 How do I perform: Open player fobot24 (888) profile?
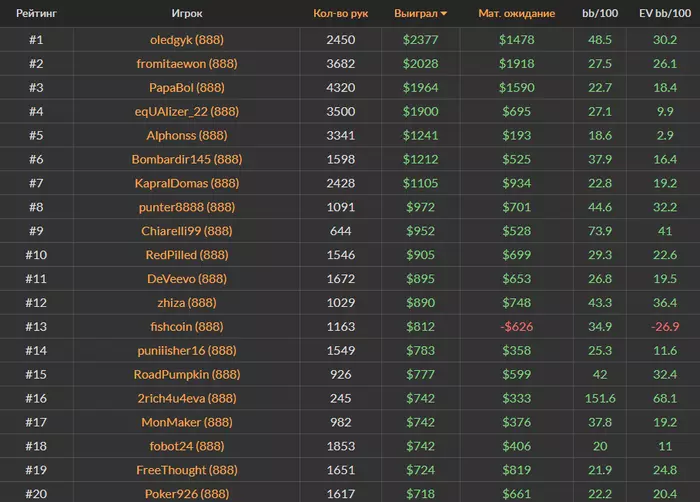(187, 446)
